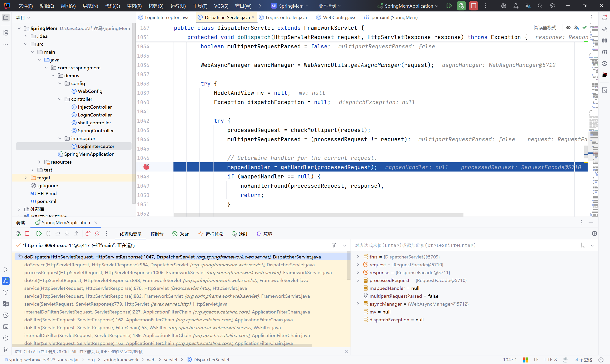
Task: Click Step Into in the debug toolbar
Action: (67, 234)
